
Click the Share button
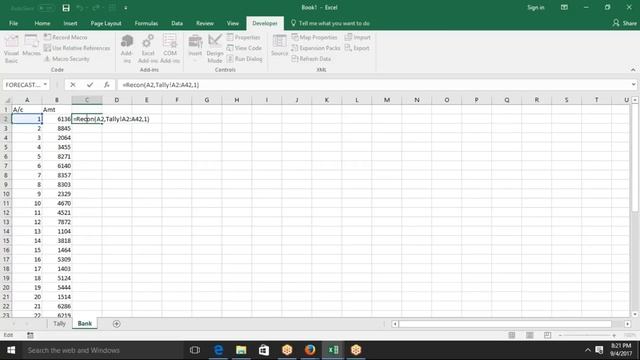tap(624, 23)
